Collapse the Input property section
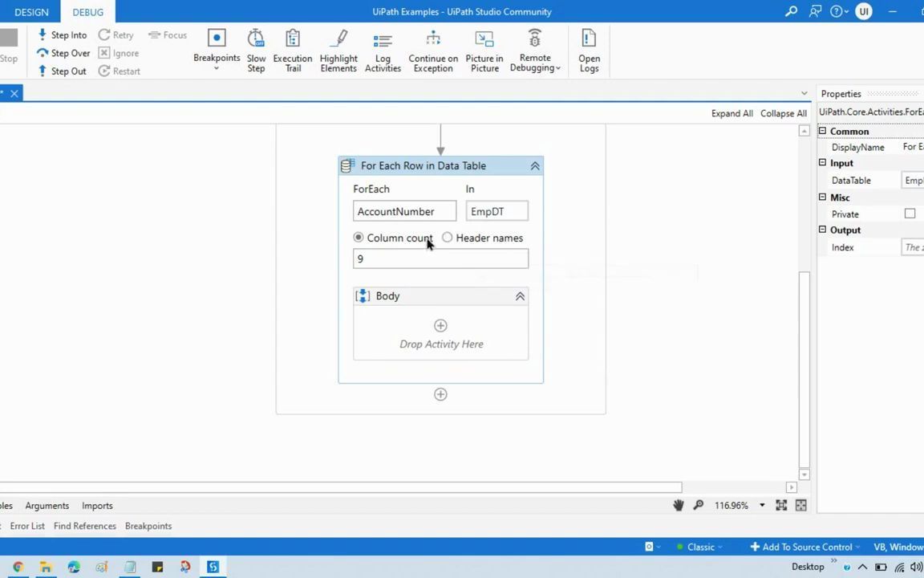This screenshot has height=578, width=924. 823,163
